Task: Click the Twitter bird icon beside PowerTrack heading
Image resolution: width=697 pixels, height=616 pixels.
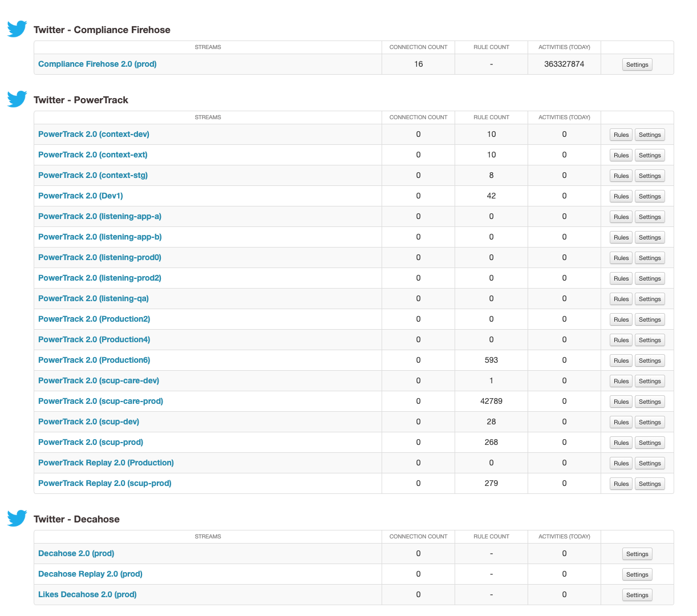Action: click(17, 99)
